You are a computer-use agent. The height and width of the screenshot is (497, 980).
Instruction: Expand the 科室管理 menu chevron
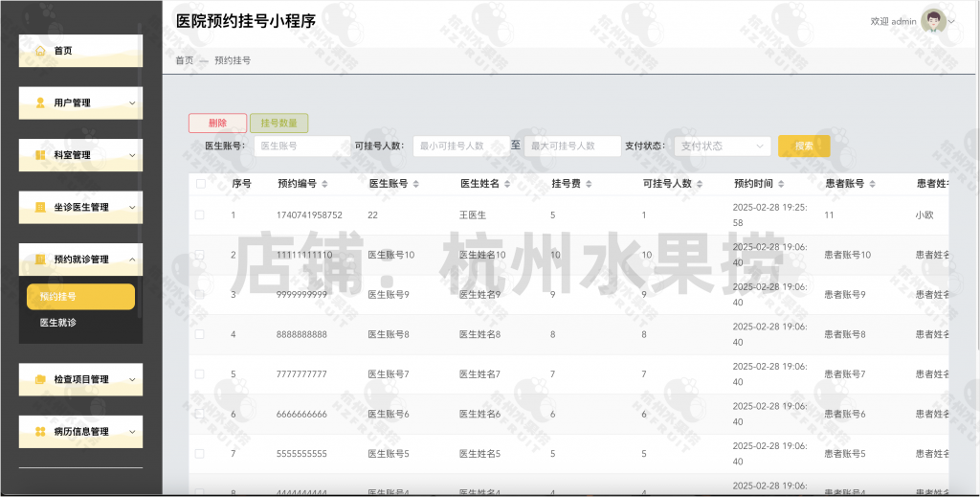[132, 155]
